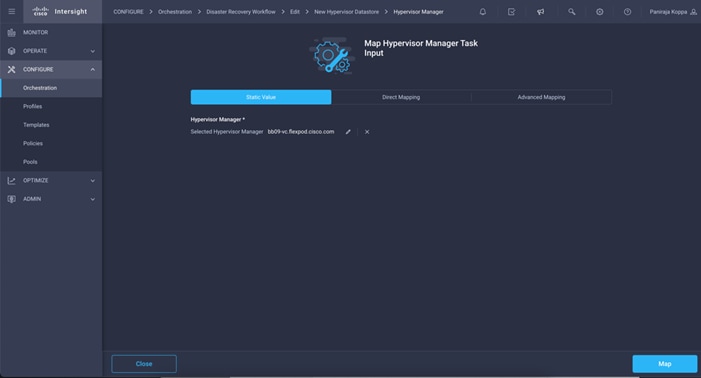This screenshot has height=378, width=701.
Task: Click the Map button
Action: 665,364
